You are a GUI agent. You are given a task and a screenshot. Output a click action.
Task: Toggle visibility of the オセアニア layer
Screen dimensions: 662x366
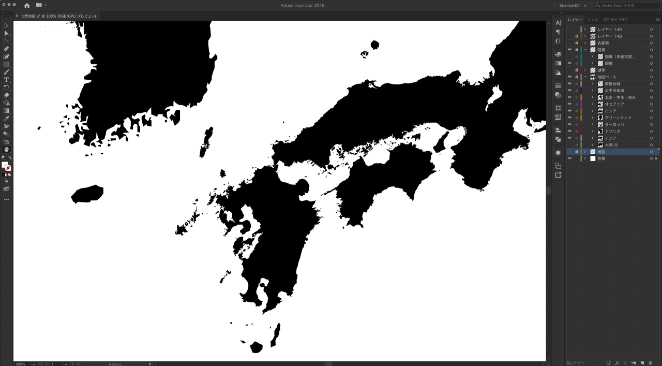[x=570, y=104]
